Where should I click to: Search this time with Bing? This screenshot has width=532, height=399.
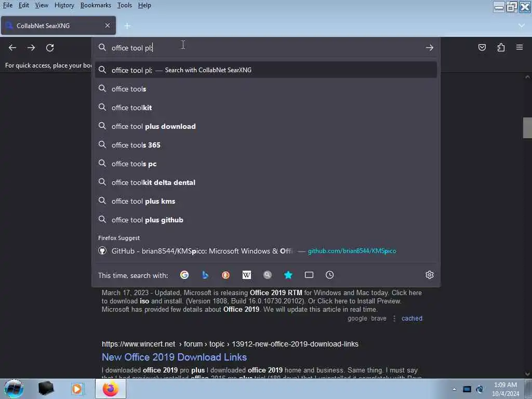pyautogui.click(x=205, y=275)
